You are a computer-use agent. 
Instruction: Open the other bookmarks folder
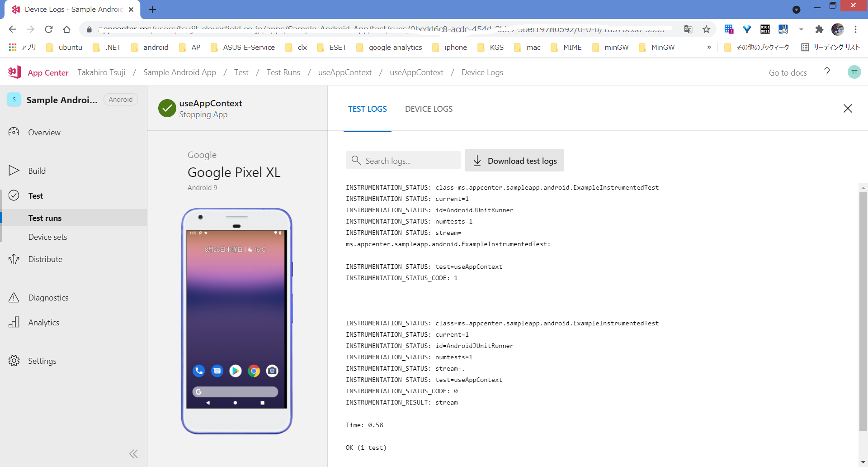(x=756, y=47)
